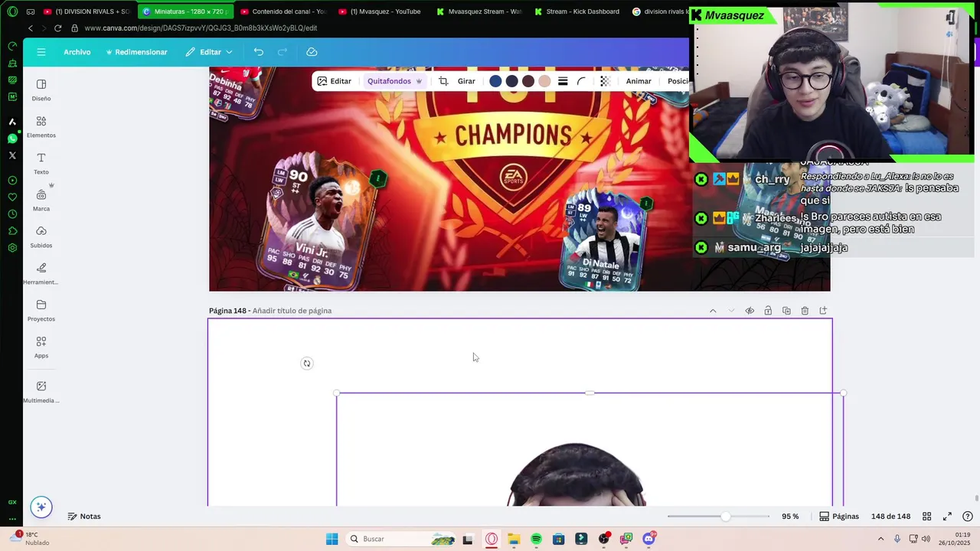Image resolution: width=980 pixels, height=551 pixels.
Task: Open the Marca sidebar panel
Action: click(41, 200)
